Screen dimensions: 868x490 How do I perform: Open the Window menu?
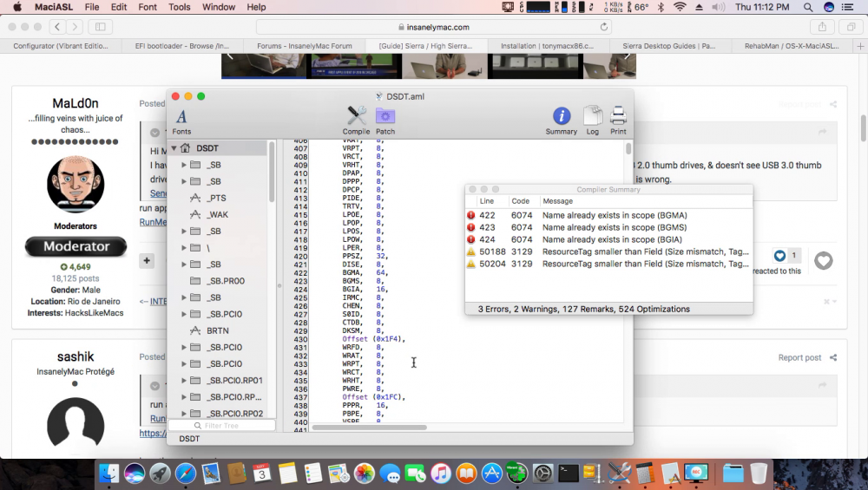pyautogui.click(x=219, y=7)
